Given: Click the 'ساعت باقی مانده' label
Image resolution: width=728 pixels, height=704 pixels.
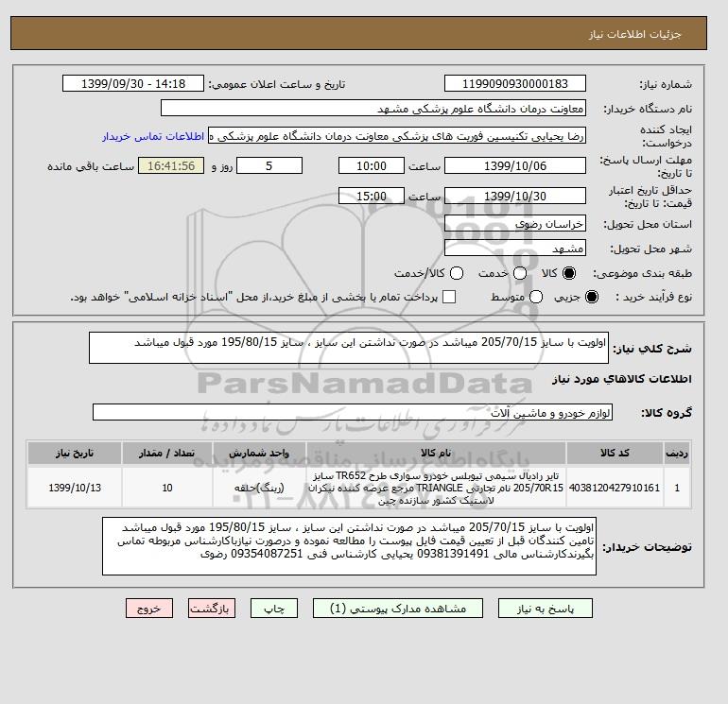Looking at the screenshot, I should (91, 166).
